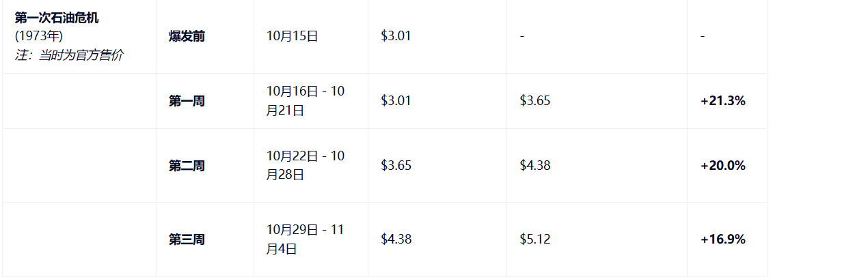
Task: Click the 10月29日 - 11月4日 date range
Action: click(x=306, y=239)
